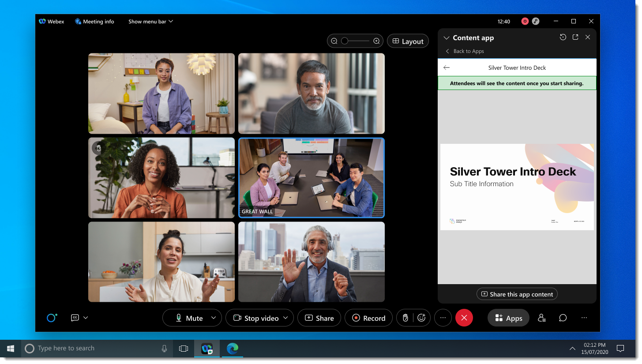The height and width of the screenshot is (364, 642).
Task: Open the Chat panel icon
Action: 563,318
